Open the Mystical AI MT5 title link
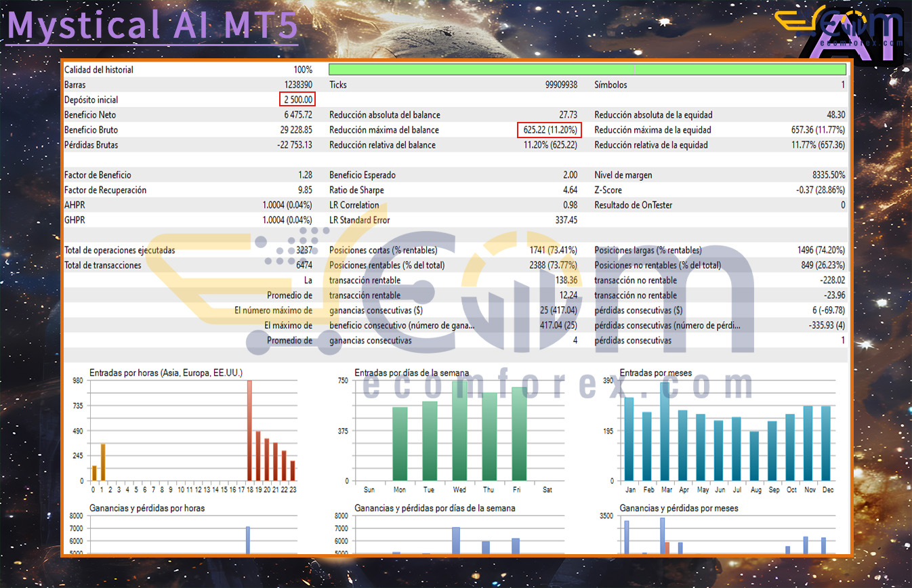The height and width of the screenshot is (588, 912). pos(152,26)
